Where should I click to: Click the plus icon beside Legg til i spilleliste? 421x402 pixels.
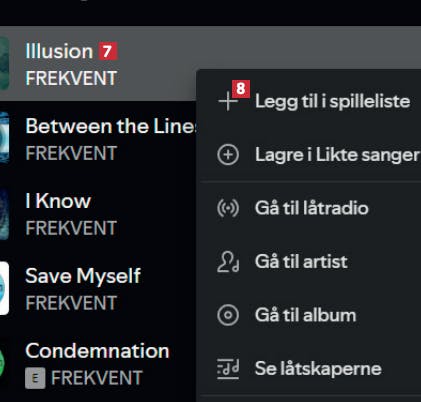(228, 101)
